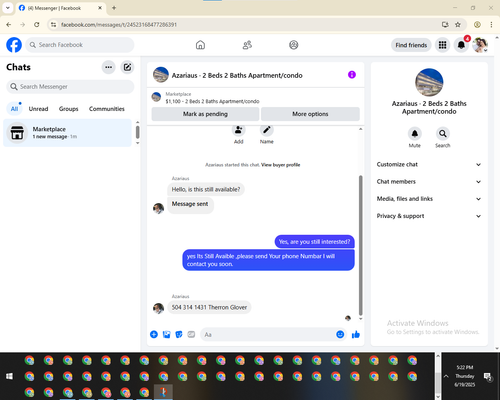Viewport: 500px width, 400px height.
Task: Choose a GIF in the composer
Action: pyautogui.click(x=191, y=334)
